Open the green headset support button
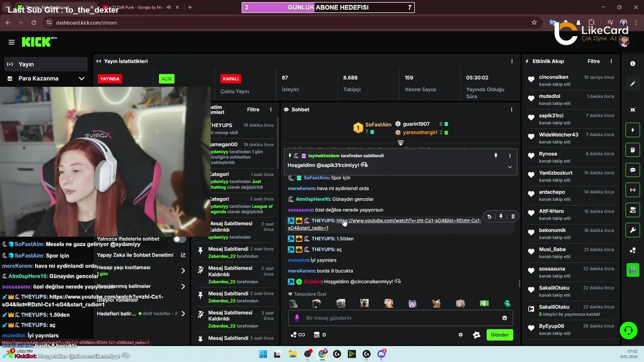Viewport: 644px width, 362px height. pyautogui.click(x=628, y=330)
